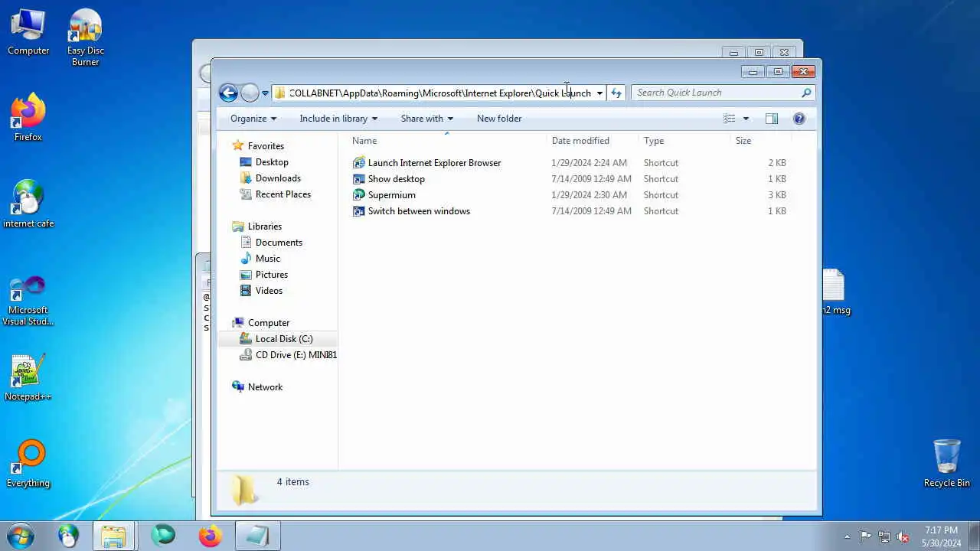Open the Windows Start menu
980x551 pixels.
coord(21,536)
